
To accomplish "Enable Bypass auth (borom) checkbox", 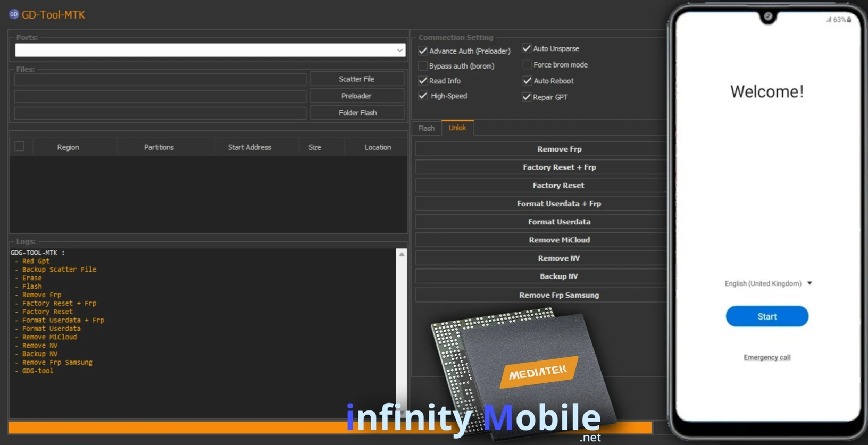I will [x=423, y=65].
